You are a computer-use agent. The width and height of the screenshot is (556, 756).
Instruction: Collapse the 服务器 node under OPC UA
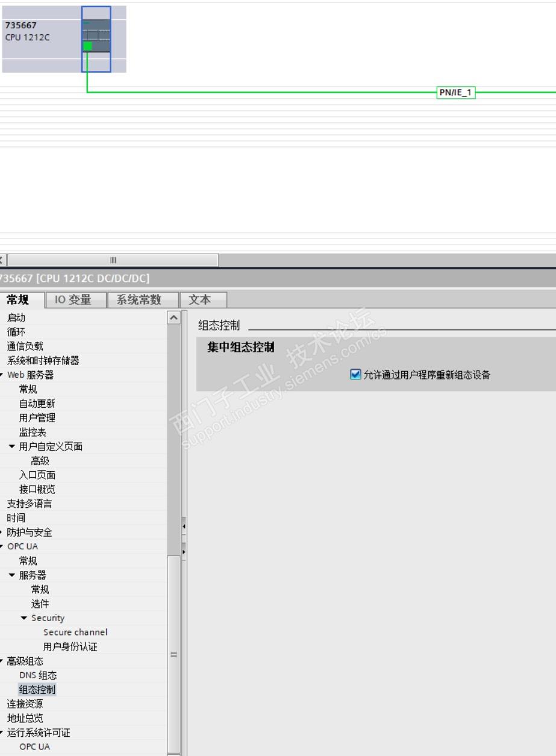click(x=12, y=575)
